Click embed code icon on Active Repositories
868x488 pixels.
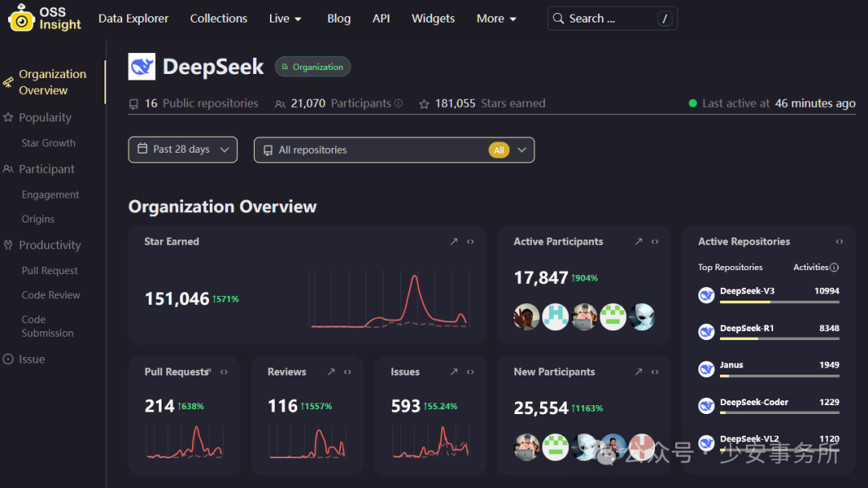click(839, 241)
